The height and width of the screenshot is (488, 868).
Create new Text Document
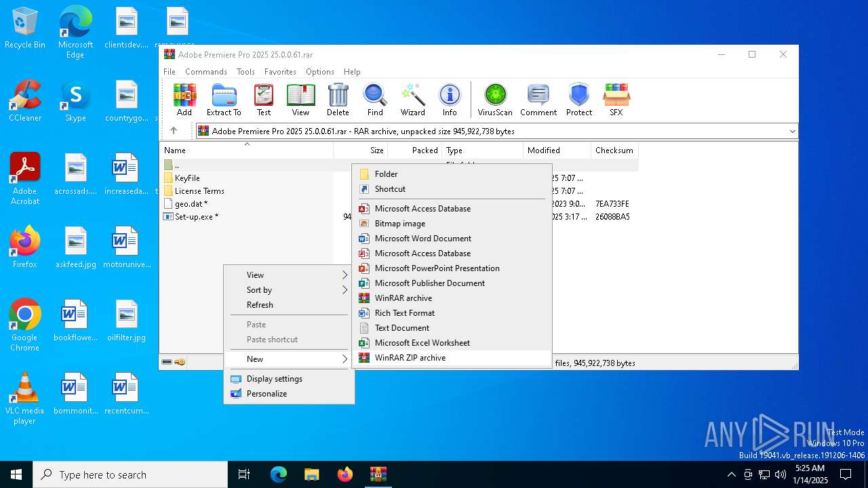[452, 327]
